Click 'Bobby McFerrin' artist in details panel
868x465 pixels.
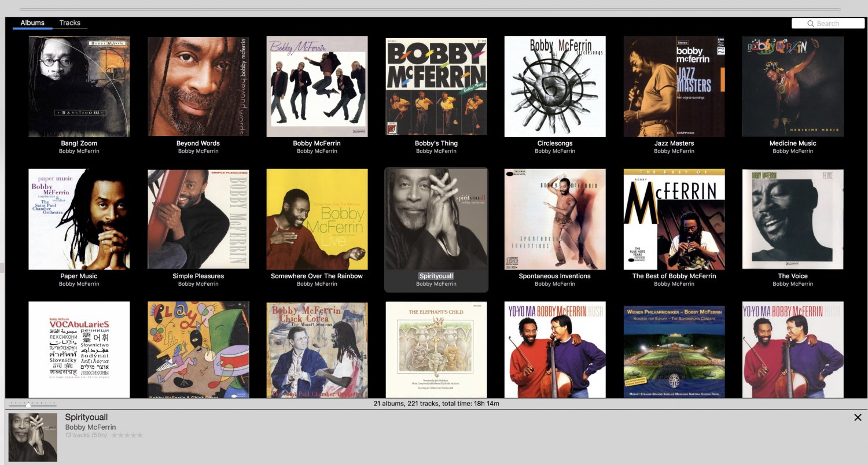click(90, 427)
